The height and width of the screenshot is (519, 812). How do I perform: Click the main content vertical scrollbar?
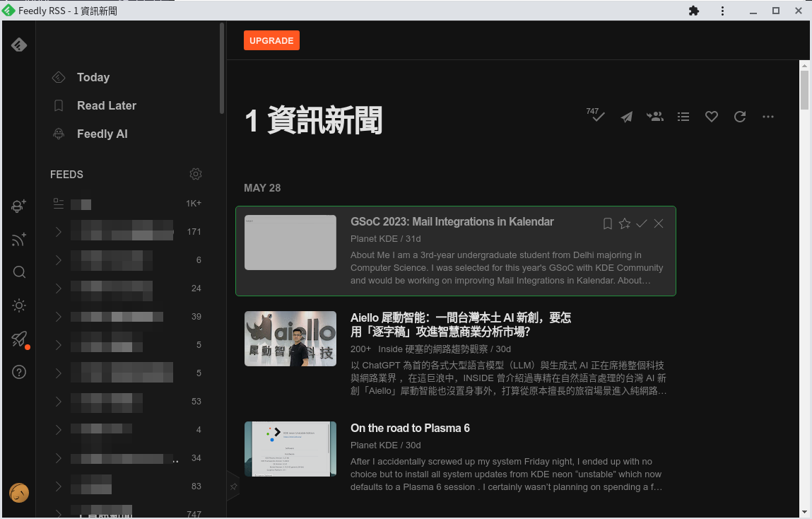pos(804,91)
